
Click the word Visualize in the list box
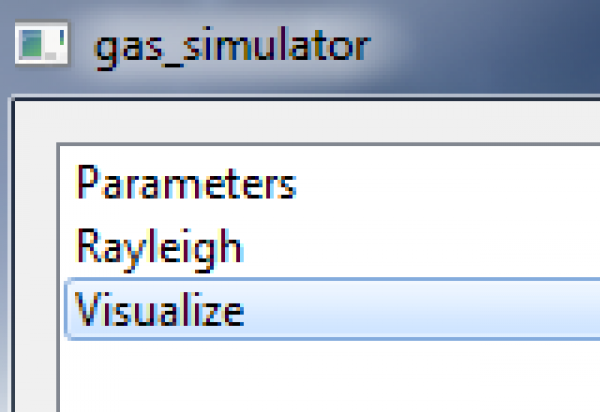coord(160,309)
